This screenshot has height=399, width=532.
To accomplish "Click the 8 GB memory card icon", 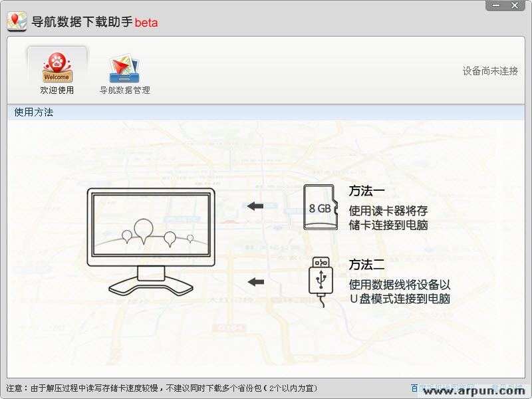I will pos(321,207).
